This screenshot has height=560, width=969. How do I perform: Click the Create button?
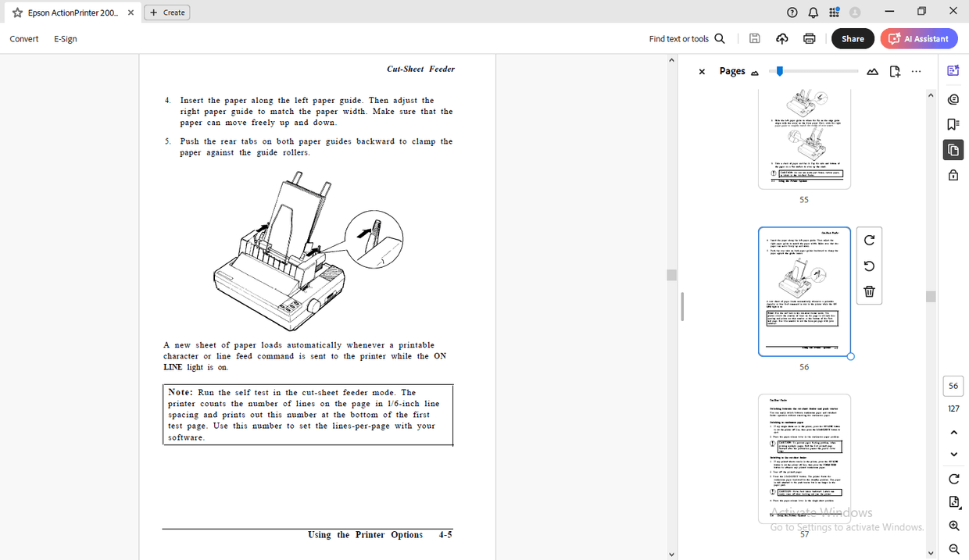[166, 12]
